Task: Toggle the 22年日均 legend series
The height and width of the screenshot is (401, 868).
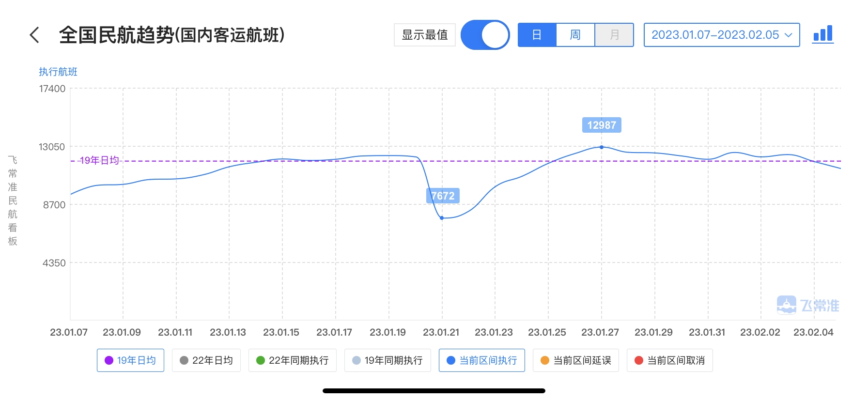Action: click(x=206, y=360)
